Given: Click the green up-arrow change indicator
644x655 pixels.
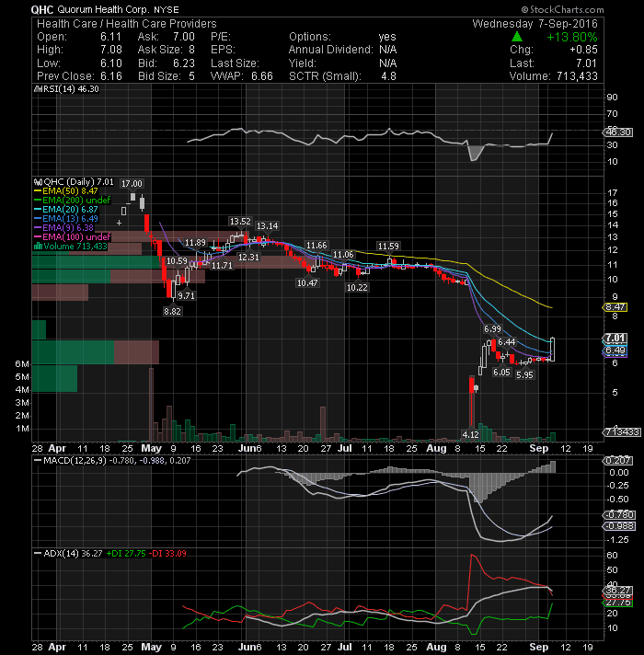Looking at the screenshot, I should [x=517, y=37].
